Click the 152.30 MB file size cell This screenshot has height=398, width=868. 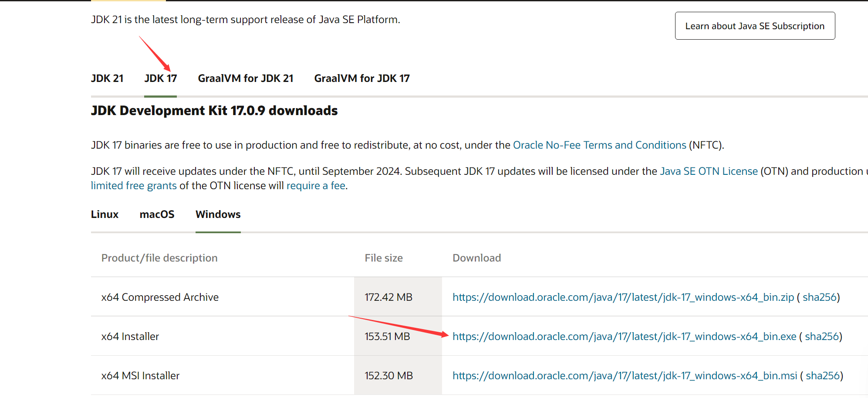[x=398, y=375]
